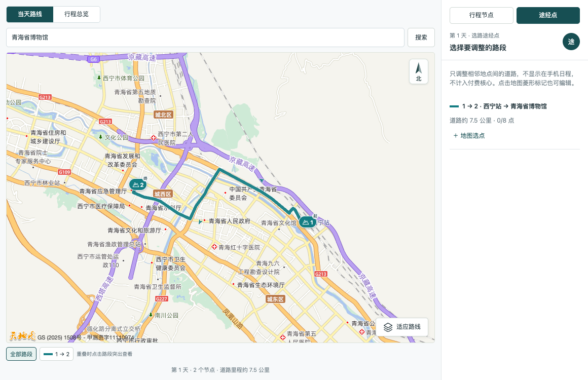Click the 青海省人民政府 map label
Screen dimensions: 588x380
230,221
